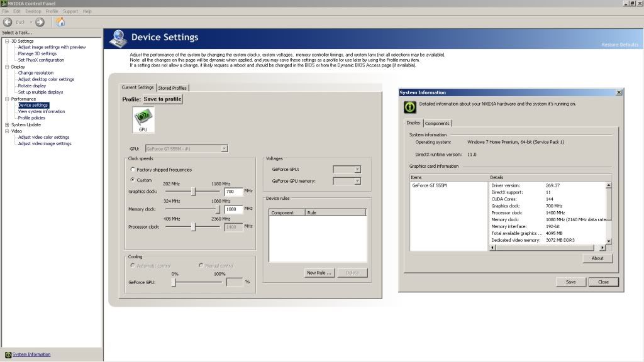Choose Manual control for cooling
The image size is (644, 362).
pyautogui.click(x=201, y=266)
